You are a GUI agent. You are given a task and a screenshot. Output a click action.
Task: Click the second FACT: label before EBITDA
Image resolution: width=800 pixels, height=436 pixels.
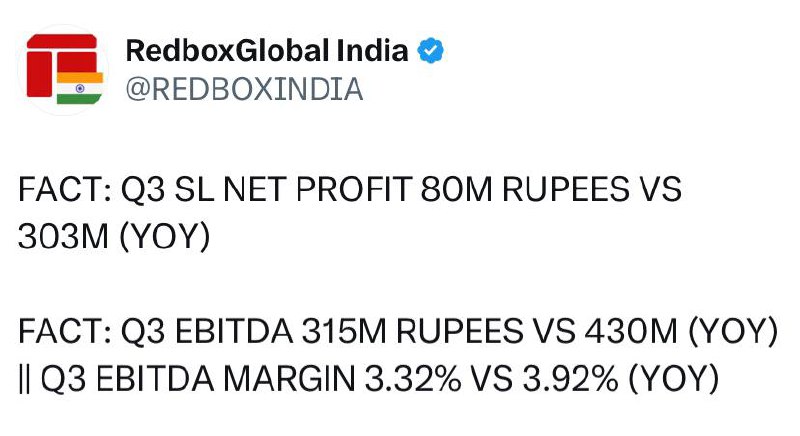point(65,331)
